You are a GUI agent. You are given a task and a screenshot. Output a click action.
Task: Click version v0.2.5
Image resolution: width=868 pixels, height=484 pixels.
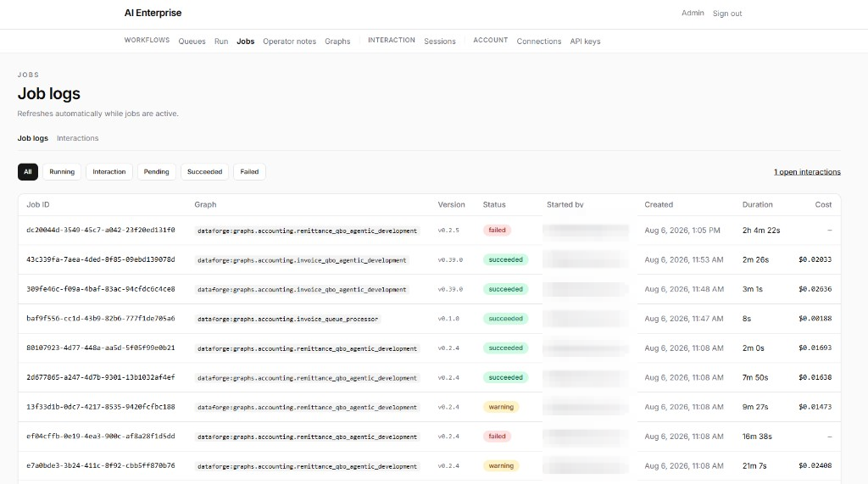click(448, 231)
